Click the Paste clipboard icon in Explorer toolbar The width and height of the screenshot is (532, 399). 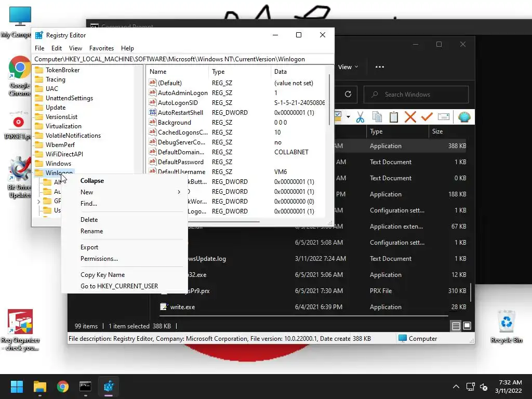point(394,117)
